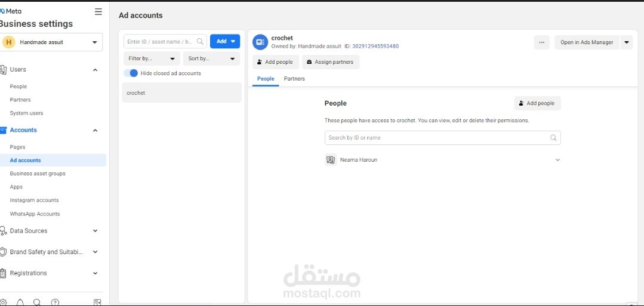Collapse the Users section chevron

[95, 70]
